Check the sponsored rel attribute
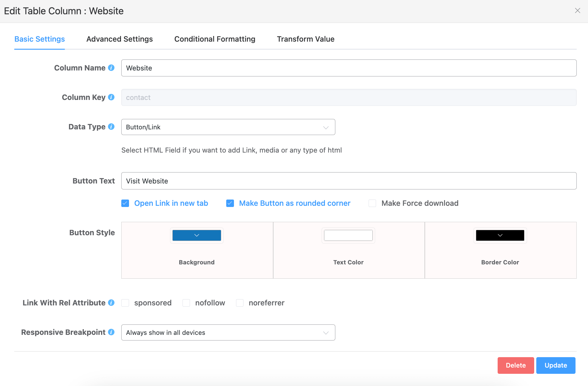Screen dimensions: 588x386 pos(125,303)
